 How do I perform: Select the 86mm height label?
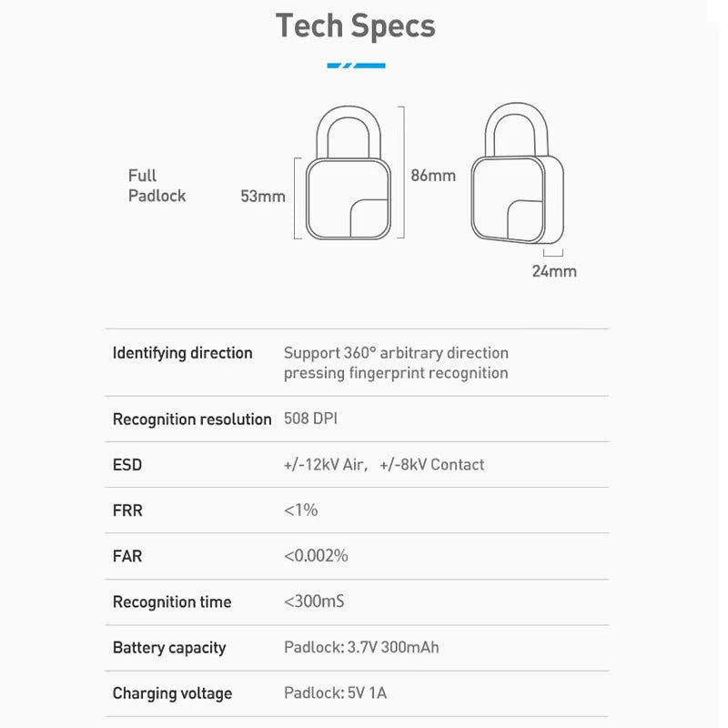pos(433,176)
